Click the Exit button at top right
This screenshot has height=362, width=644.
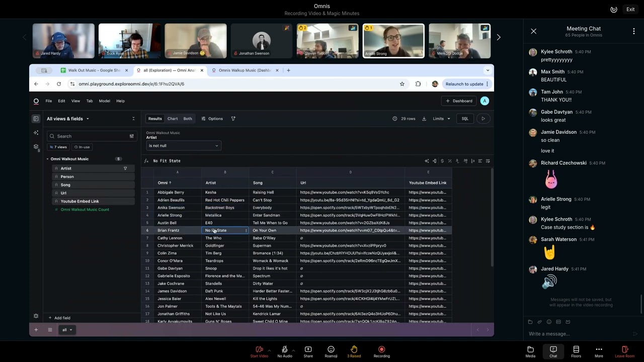click(x=630, y=10)
